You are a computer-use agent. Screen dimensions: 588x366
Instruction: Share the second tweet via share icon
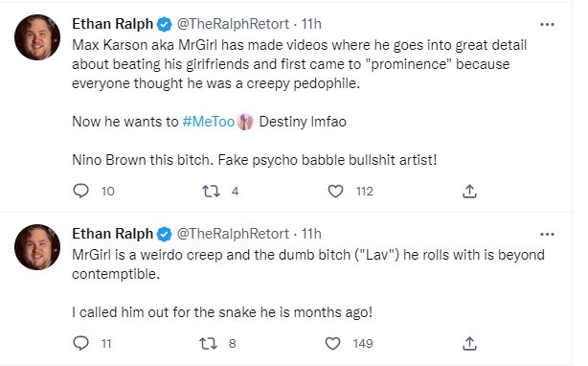469,343
